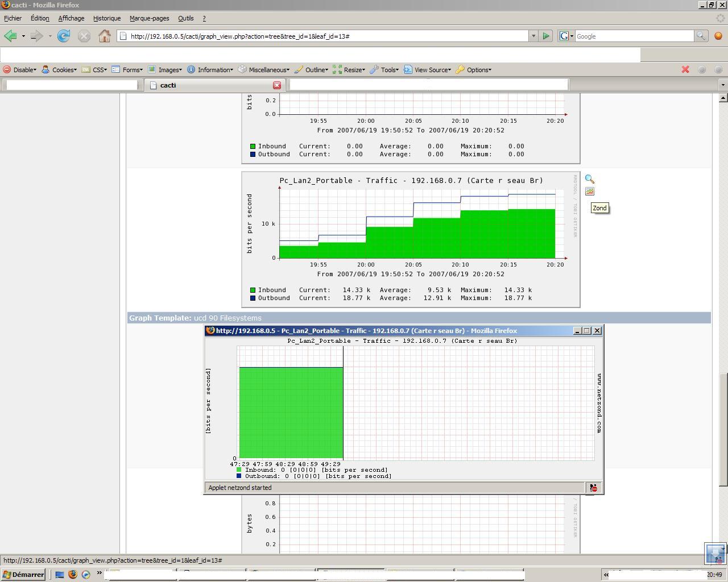728x582 pixels.
Task: Open the Home page icon
Action: click(105, 36)
